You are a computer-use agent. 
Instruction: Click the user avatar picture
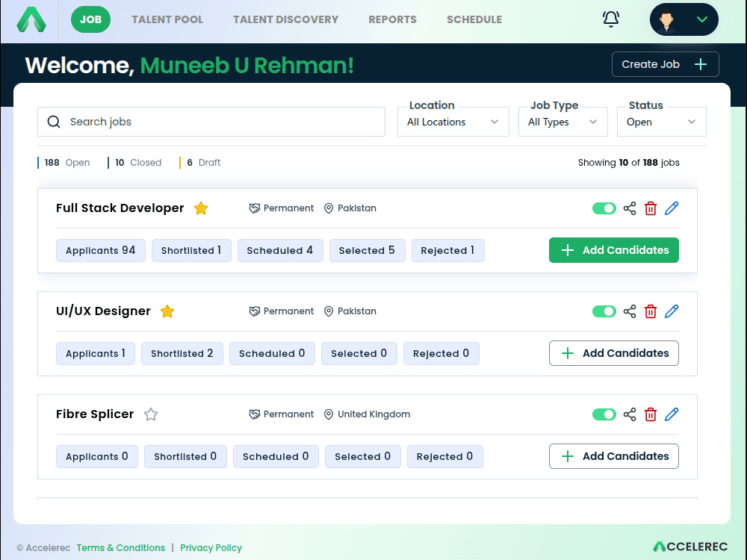[666, 19]
